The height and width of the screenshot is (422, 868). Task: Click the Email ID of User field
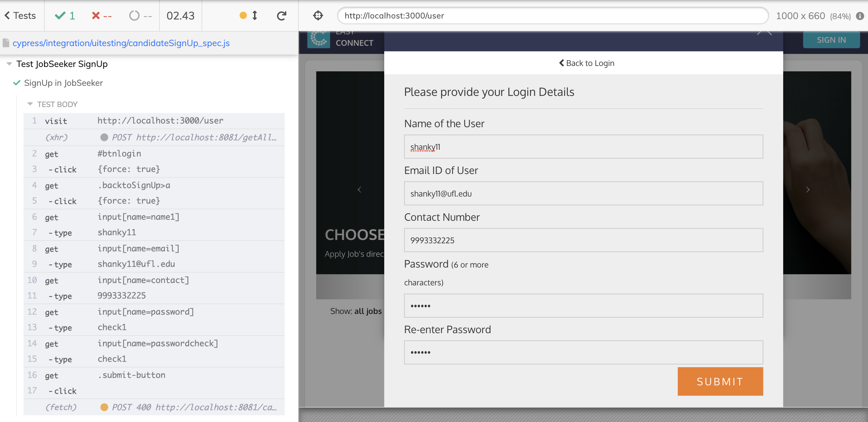click(583, 194)
